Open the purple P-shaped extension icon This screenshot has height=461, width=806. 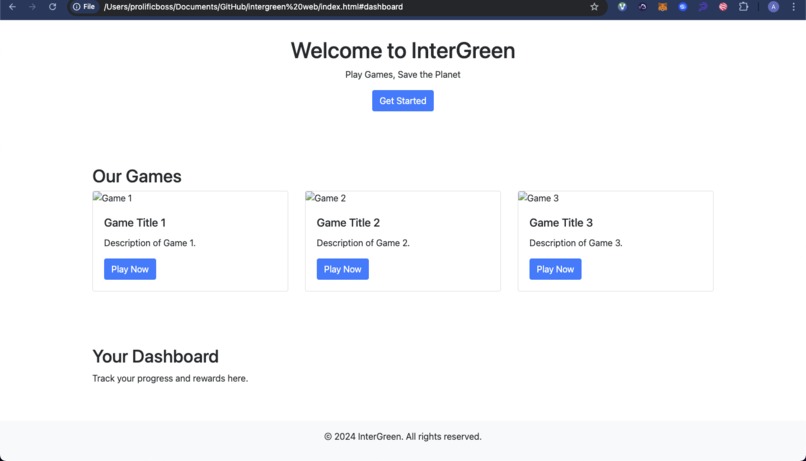(x=703, y=7)
